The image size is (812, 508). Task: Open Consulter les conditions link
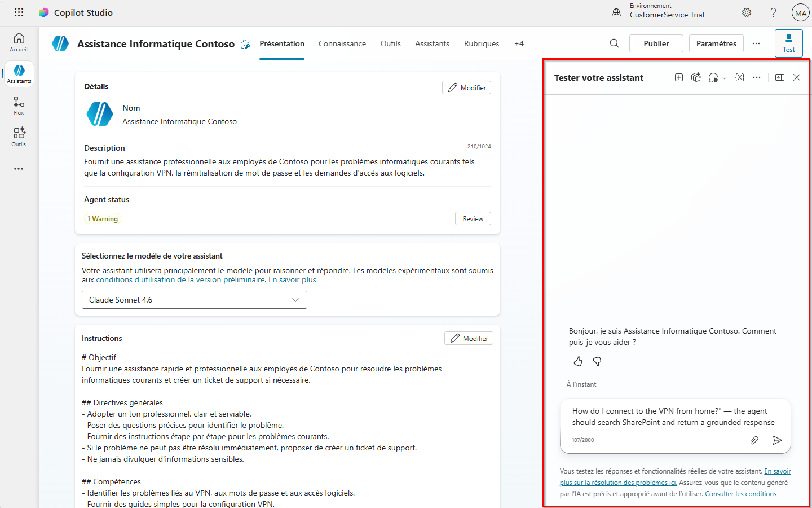click(x=740, y=494)
